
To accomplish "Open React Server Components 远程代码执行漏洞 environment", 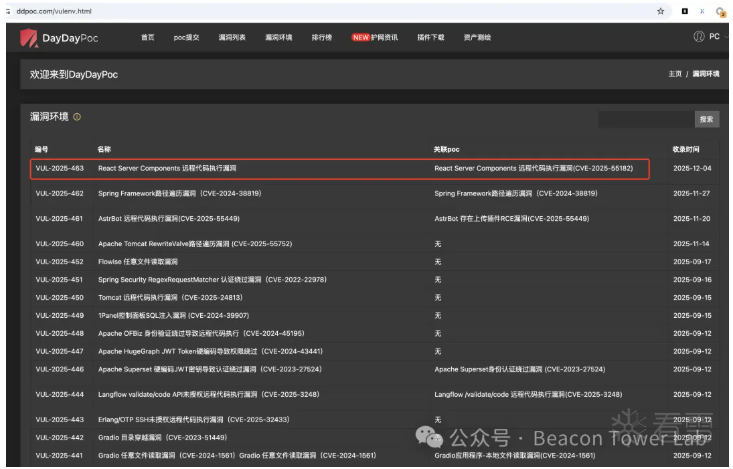I will pyautogui.click(x=167, y=168).
